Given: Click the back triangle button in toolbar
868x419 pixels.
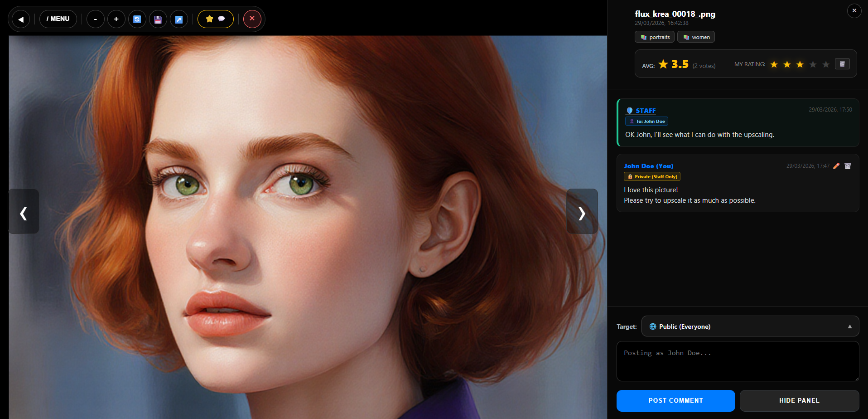Looking at the screenshot, I should [21, 19].
